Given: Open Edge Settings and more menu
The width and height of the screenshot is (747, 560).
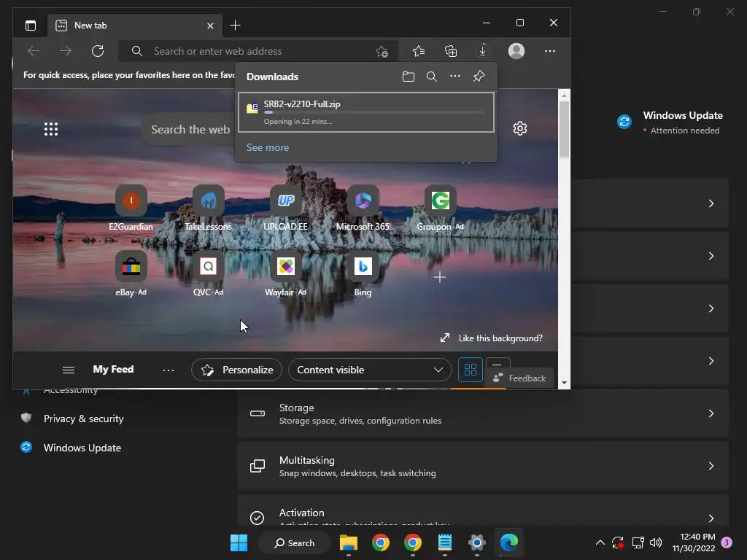Looking at the screenshot, I should [550, 51].
